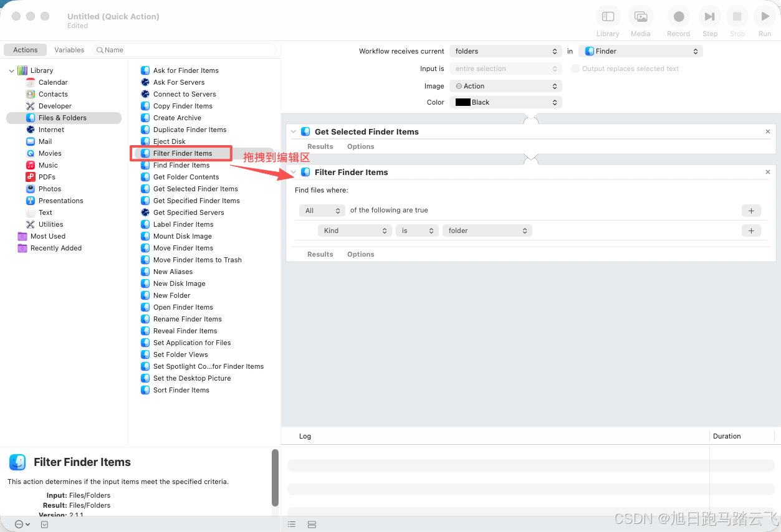Select the Files & Folders category
This screenshot has height=532, width=781.
(64, 118)
